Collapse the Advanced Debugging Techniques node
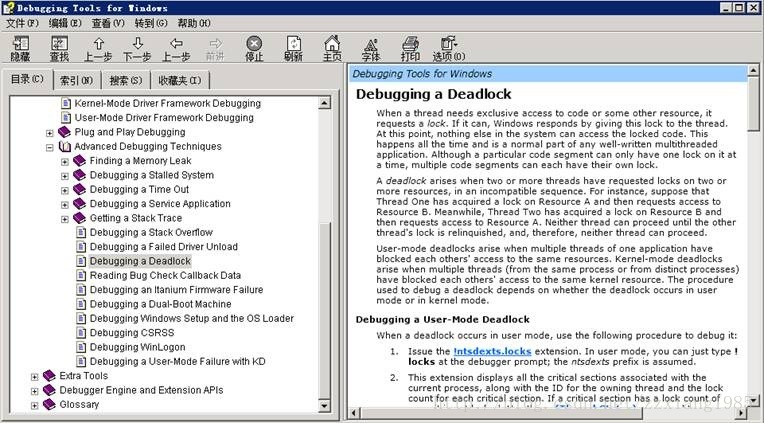Screen dimensions: 764x423 (x=50, y=147)
